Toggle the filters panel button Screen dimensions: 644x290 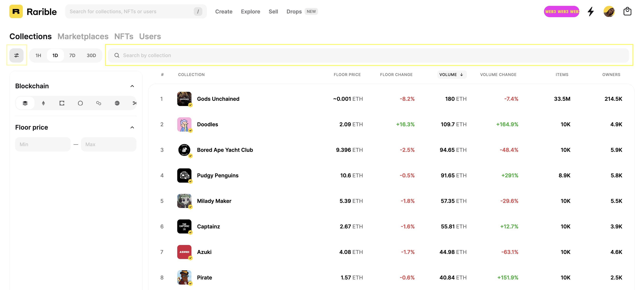(17, 55)
